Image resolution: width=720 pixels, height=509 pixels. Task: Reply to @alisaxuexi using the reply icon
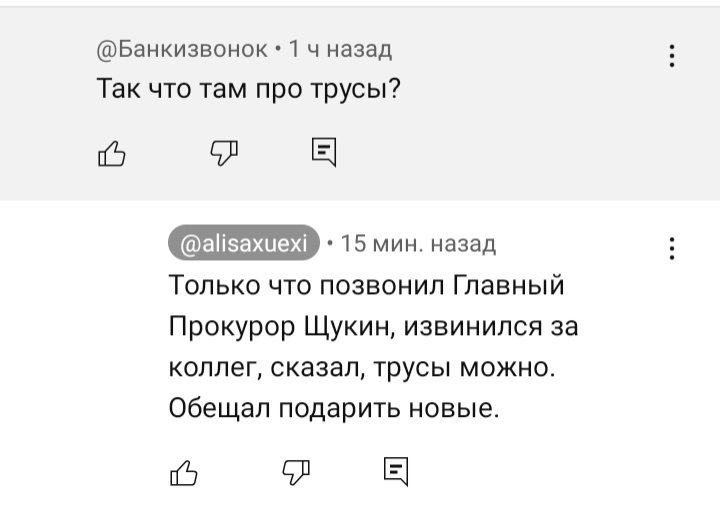tap(396, 471)
